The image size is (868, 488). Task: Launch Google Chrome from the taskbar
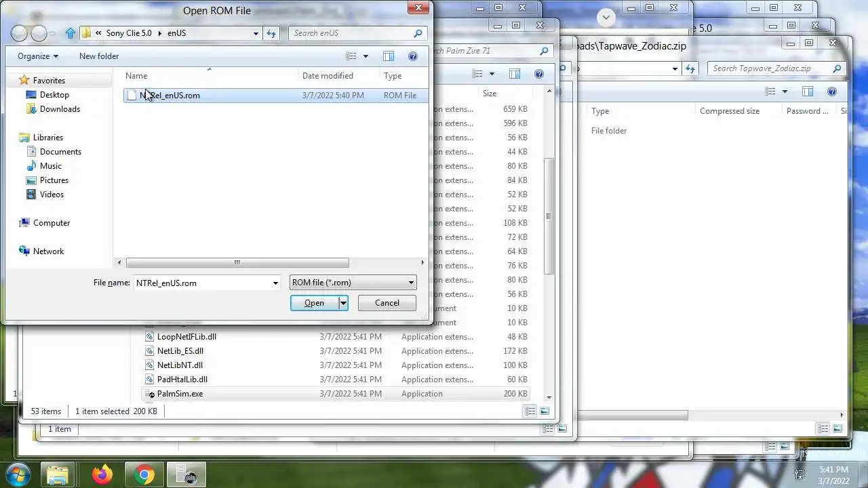[144, 475]
